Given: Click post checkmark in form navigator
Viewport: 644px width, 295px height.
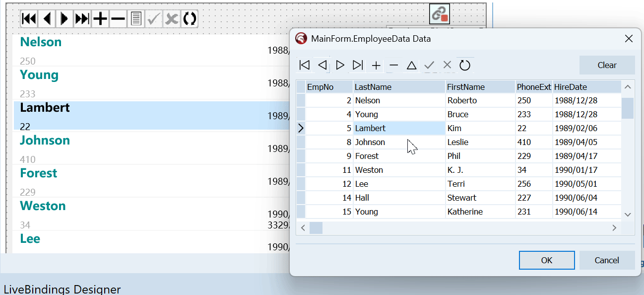Looking at the screenshot, I should coord(154,19).
